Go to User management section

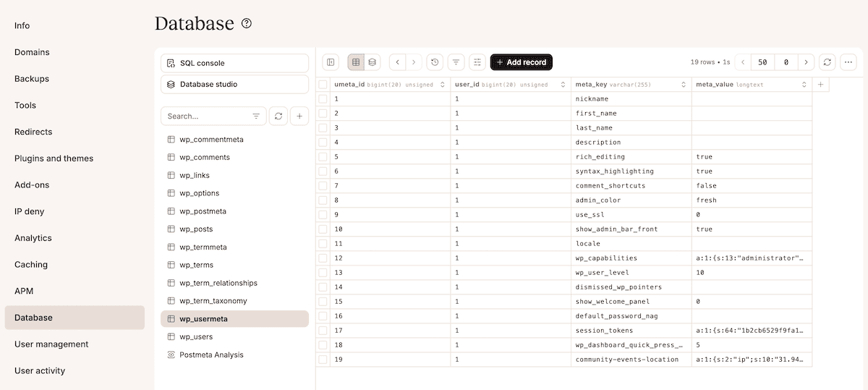(51, 344)
